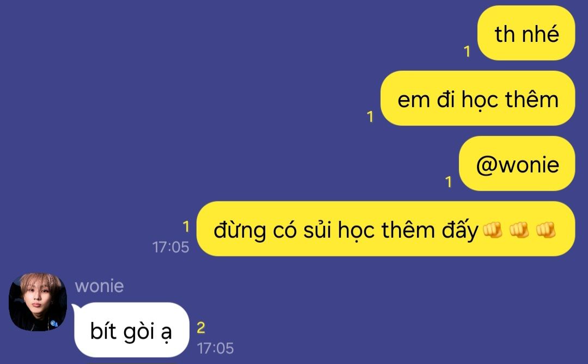Click the unread count 2 beside 'bít gòi ạ'
The width and height of the screenshot is (588, 364).
[x=201, y=328]
